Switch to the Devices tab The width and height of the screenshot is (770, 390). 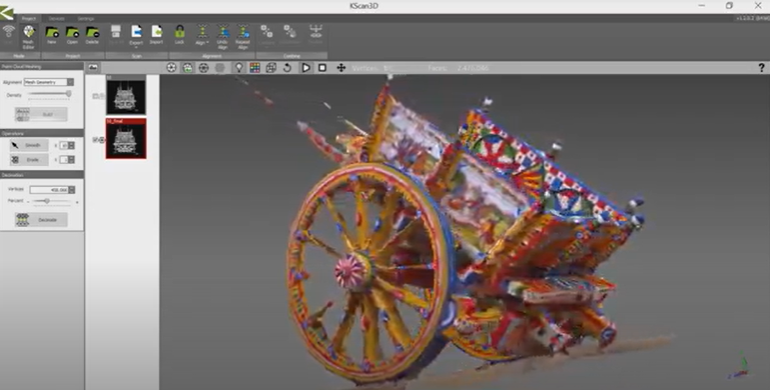coord(56,19)
